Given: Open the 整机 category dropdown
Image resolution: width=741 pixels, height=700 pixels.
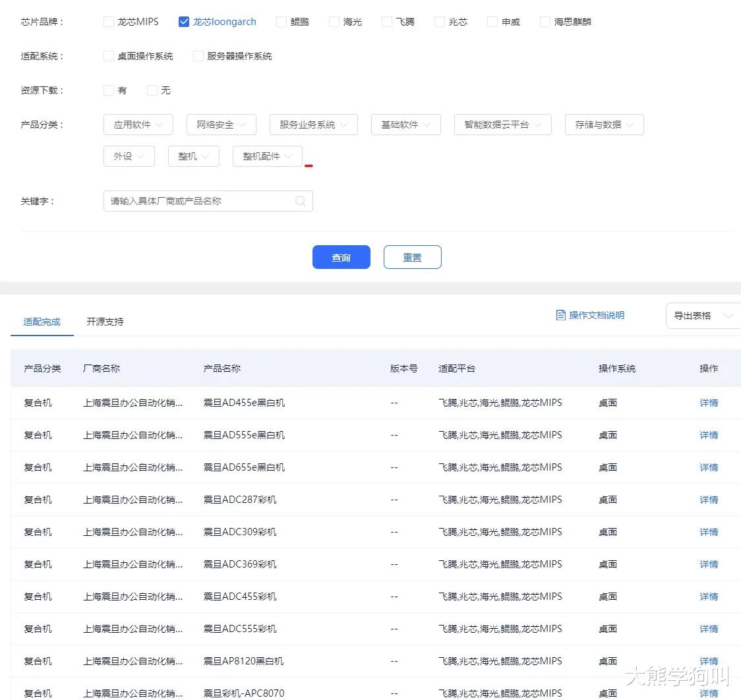Looking at the screenshot, I should (x=193, y=156).
